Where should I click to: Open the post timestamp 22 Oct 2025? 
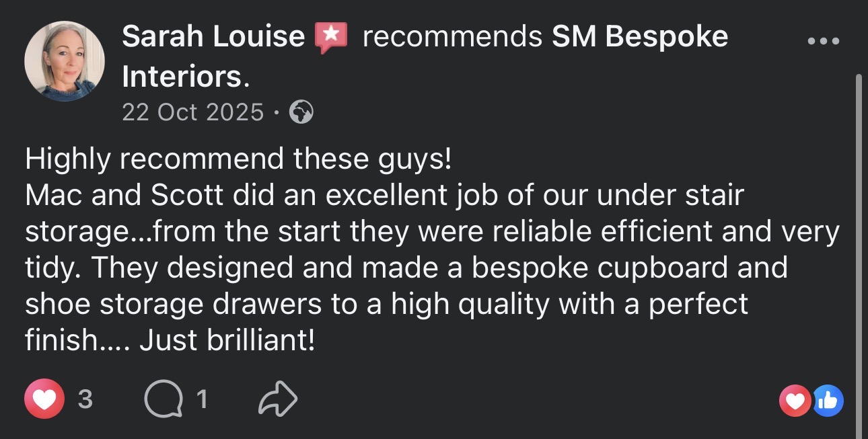click(192, 111)
